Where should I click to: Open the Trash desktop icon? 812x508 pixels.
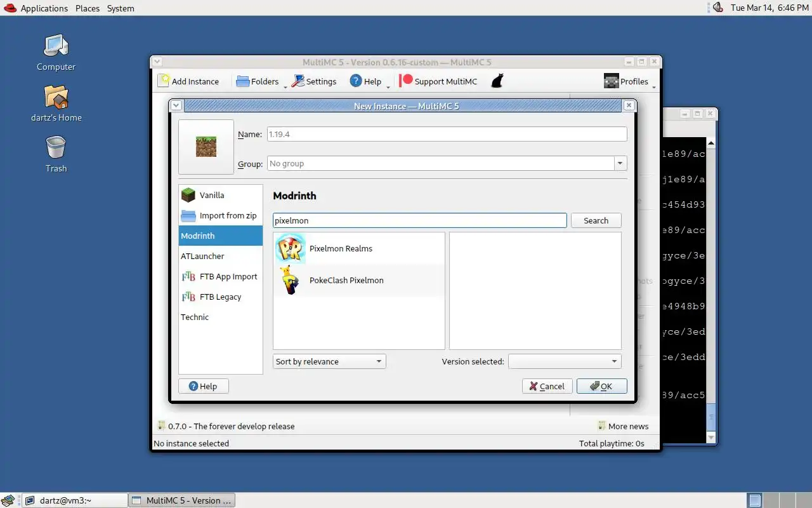tap(56, 154)
